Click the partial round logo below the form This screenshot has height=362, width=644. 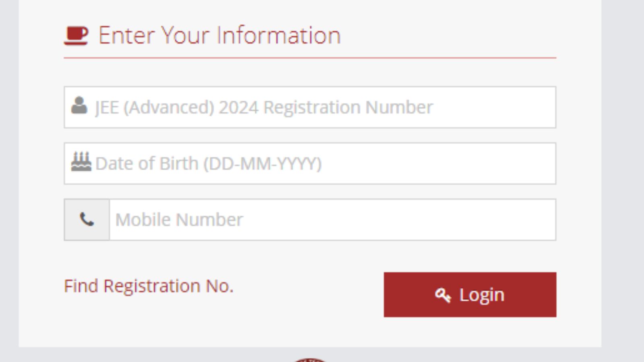(x=309, y=360)
